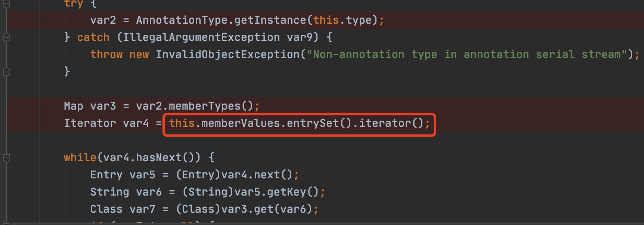Click the var4.next() method call
Image resolution: width=644 pixels, height=225 pixels.
(266, 175)
